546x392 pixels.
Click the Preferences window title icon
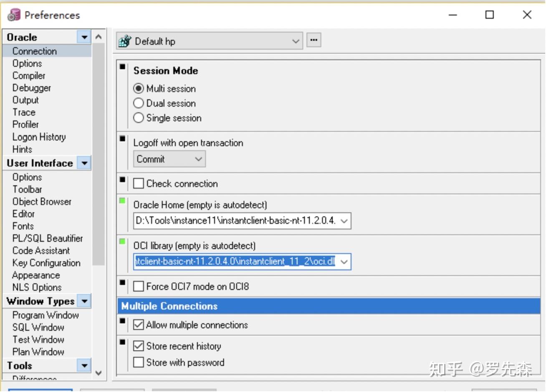point(14,15)
